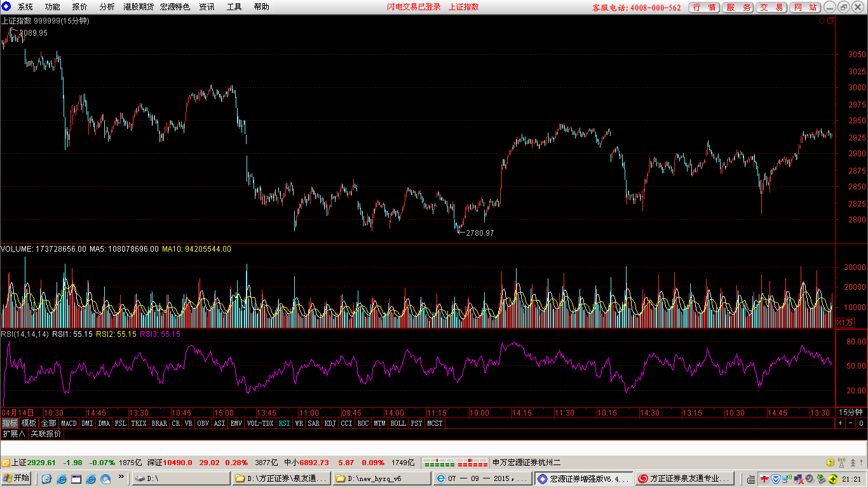Open taskbar folder D:\new_hyzq_v6

tap(382, 478)
